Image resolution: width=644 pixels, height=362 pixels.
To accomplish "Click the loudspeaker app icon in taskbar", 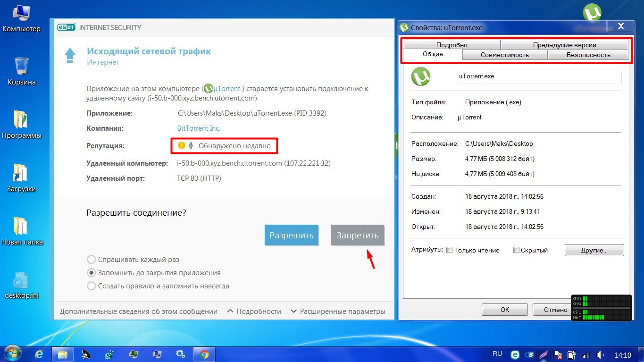I will pyautogui.click(x=86, y=354).
